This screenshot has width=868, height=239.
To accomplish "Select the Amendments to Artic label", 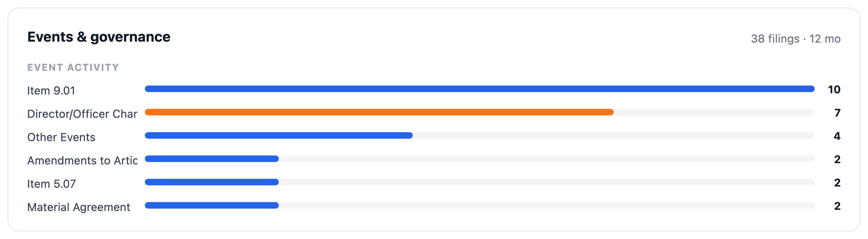I will tap(82, 160).
